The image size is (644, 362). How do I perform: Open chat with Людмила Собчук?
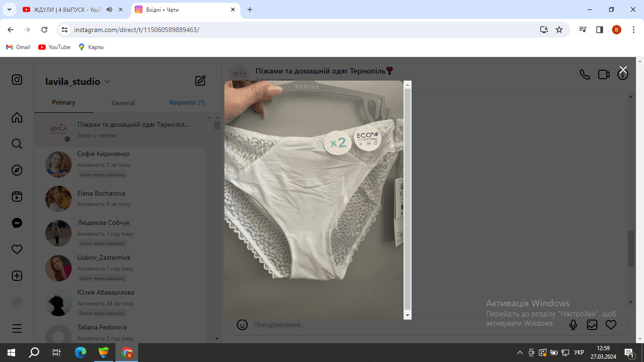120,233
